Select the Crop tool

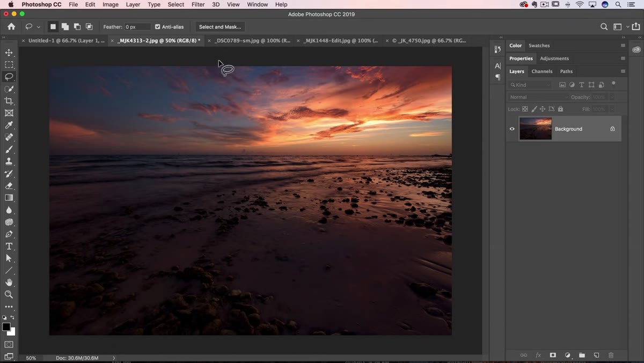[9, 101]
